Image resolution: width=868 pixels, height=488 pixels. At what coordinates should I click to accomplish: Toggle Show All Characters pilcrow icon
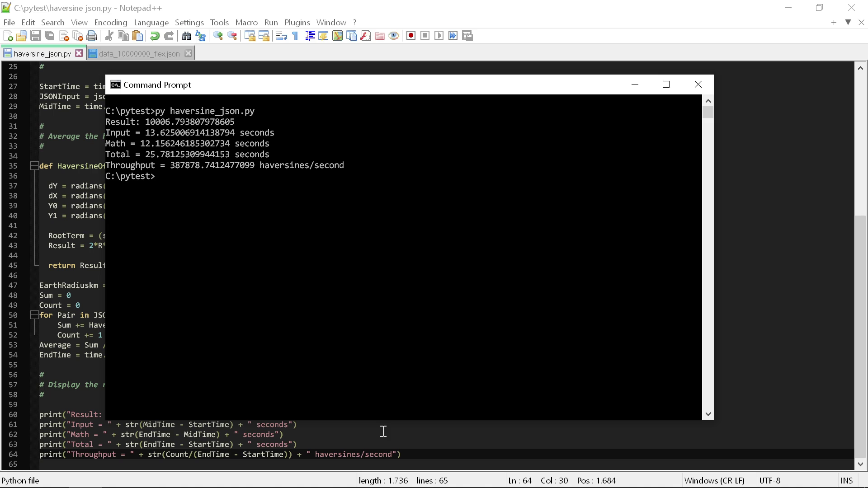(x=295, y=36)
